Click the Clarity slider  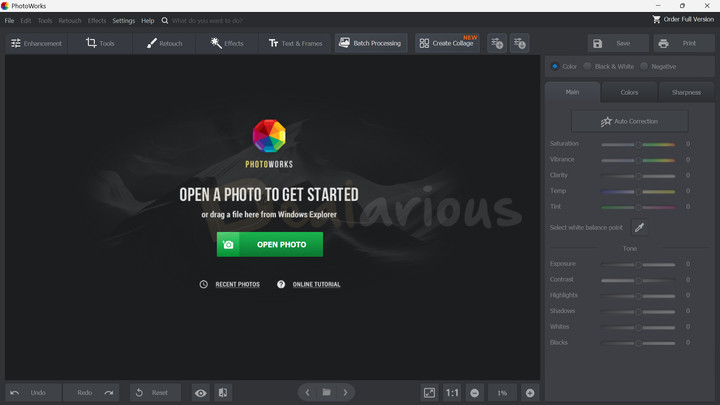[638, 175]
